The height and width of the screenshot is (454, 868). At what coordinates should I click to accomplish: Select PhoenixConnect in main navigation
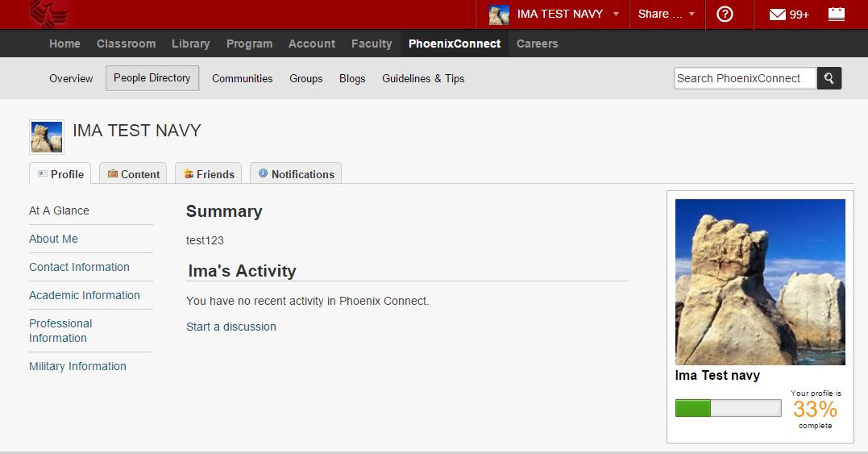point(455,44)
